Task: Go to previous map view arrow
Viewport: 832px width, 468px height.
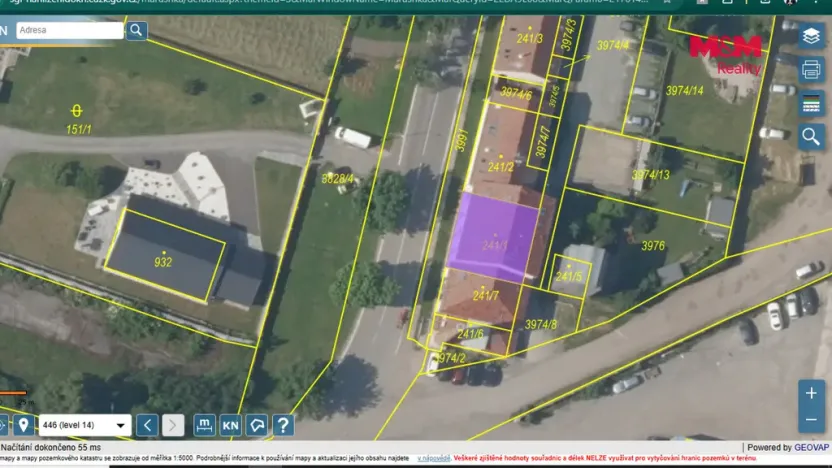Action: tap(147, 425)
